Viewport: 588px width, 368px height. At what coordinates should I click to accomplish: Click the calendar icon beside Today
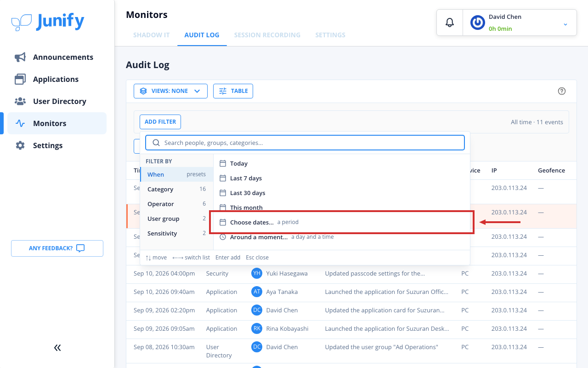(223, 163)
